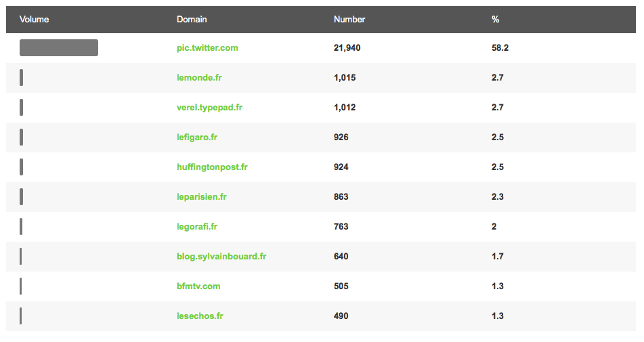The image size is (644, 342).
Task: Click the Volume column header
Action: (x=34, y=19)
